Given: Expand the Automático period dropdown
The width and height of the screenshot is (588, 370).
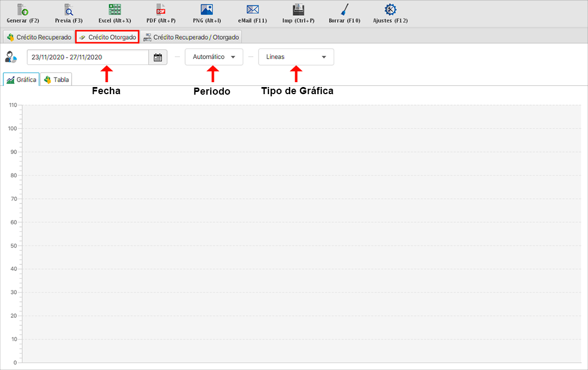Looking at the screenshot, I should pos(213,57).
